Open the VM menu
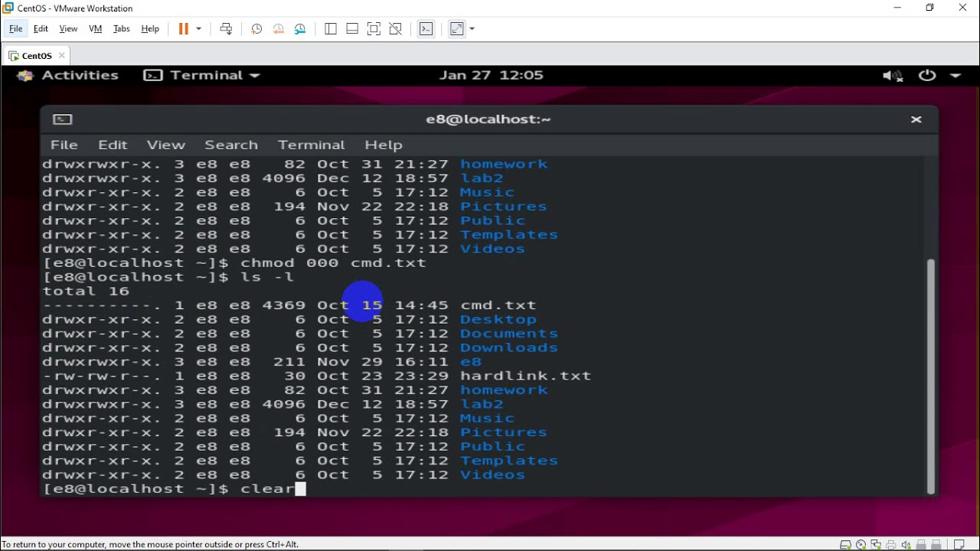 click(96, 29)
